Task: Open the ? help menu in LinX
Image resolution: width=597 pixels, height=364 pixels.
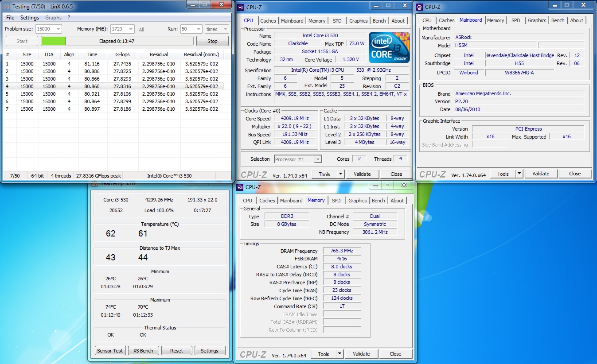Action: pos(69,18)
